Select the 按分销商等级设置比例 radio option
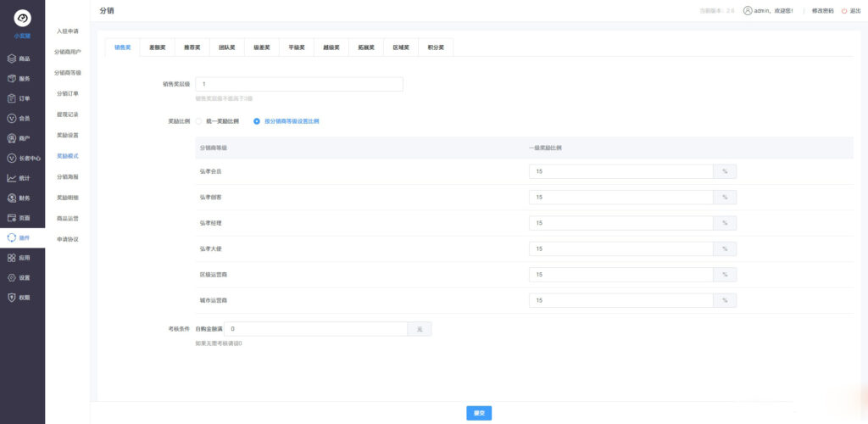 coord(258,121)
